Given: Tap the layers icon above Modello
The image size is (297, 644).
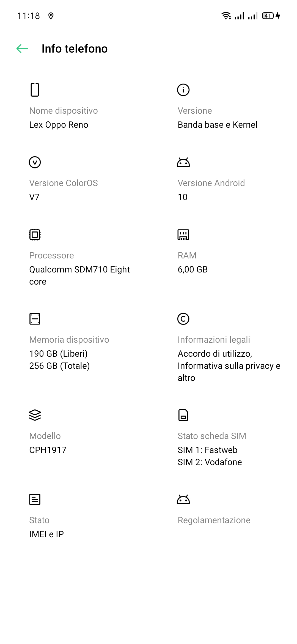Looking at the screenshot, I should click(35, 415).
